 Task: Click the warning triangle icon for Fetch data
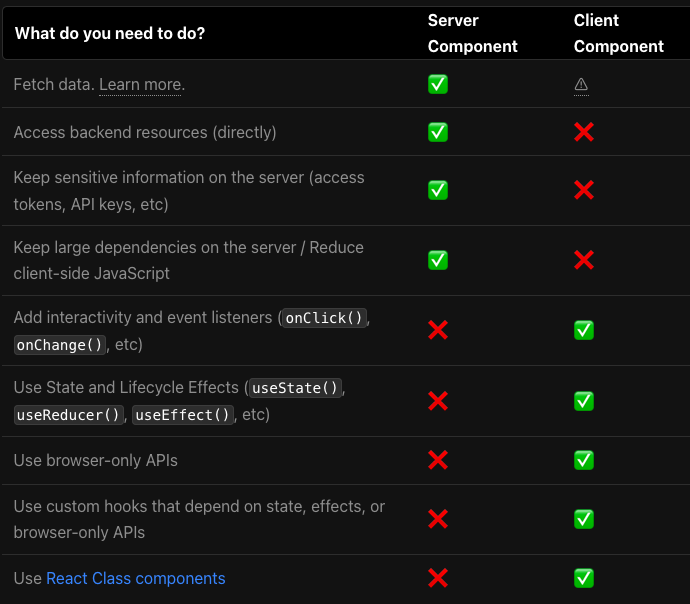coord(581,86)
